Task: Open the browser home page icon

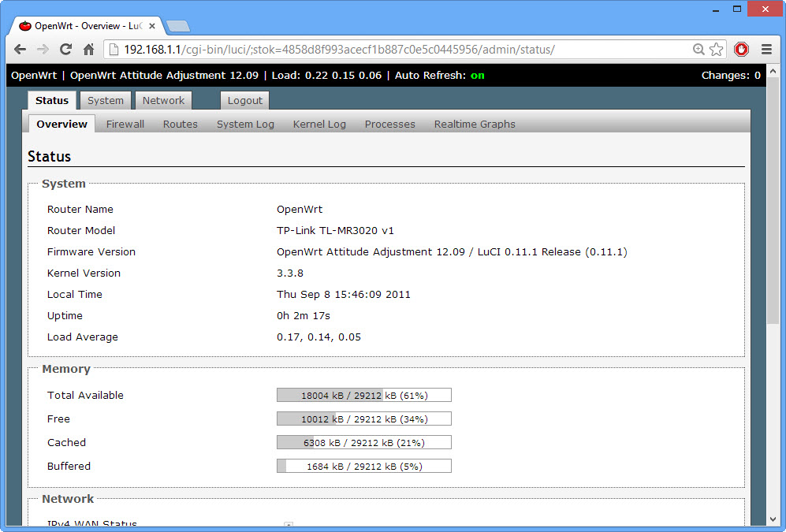Action: (x=89, y=49)
